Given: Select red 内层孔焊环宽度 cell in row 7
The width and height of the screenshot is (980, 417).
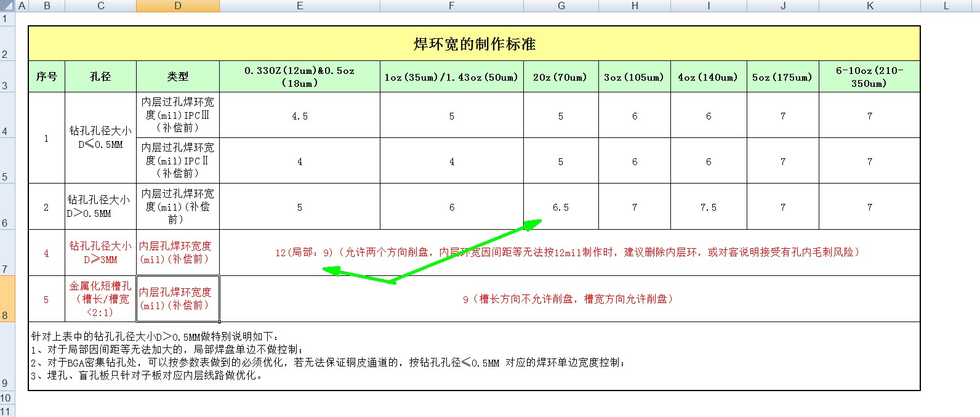Looking at the screenshot, I should pos(178,253).
